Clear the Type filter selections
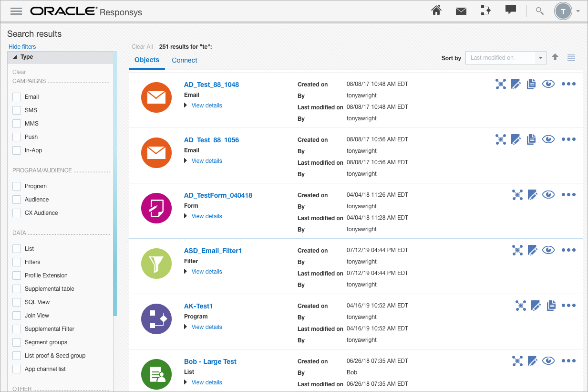This screenshot has width=588, height=392. 19,72
